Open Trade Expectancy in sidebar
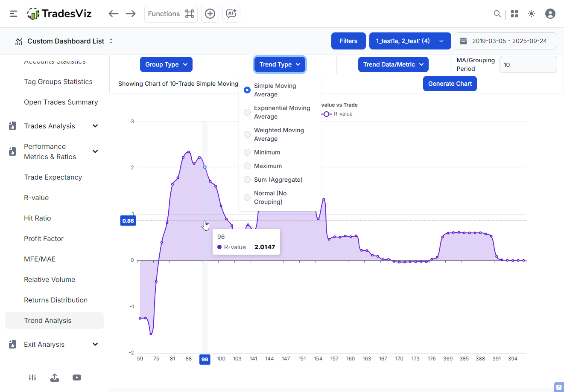 pos(53,177)
